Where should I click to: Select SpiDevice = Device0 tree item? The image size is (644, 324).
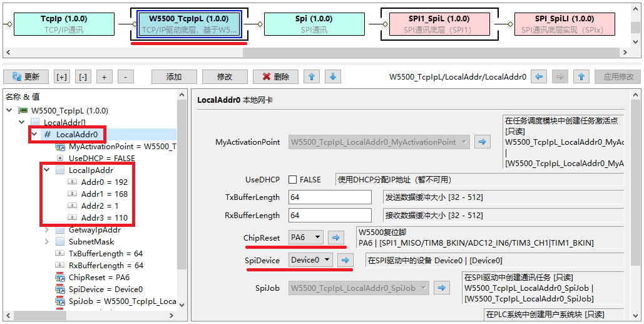106,290
